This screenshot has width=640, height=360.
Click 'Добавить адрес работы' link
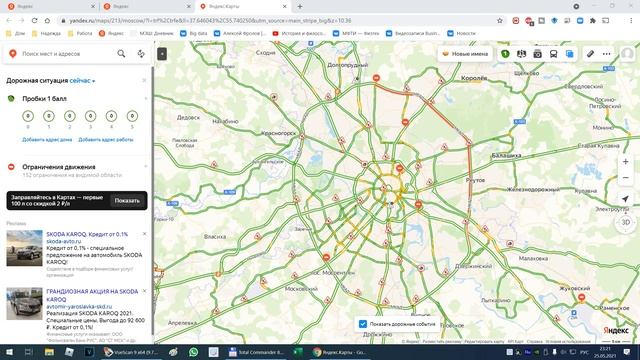coord(106,140)
